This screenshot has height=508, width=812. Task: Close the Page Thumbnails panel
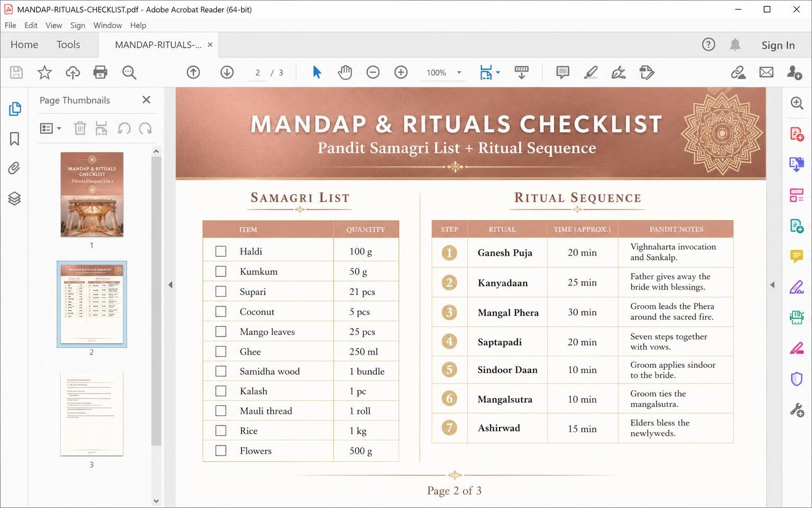(x=146, y=99)
